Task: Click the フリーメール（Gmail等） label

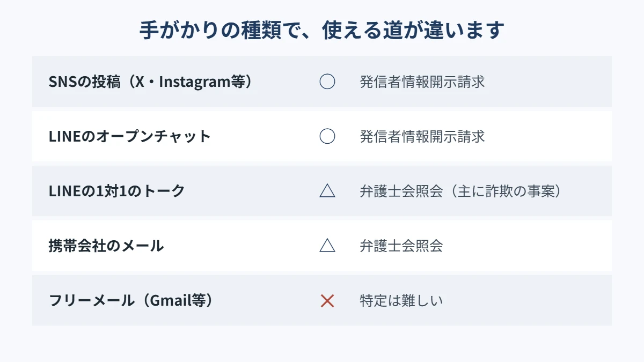Action: [131, 300]
